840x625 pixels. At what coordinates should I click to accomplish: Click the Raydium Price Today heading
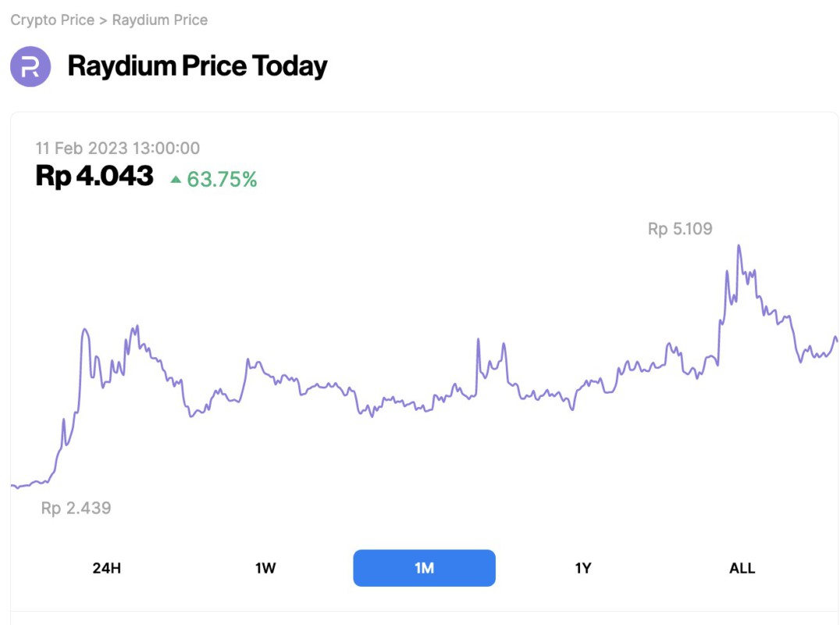[198, 67]
